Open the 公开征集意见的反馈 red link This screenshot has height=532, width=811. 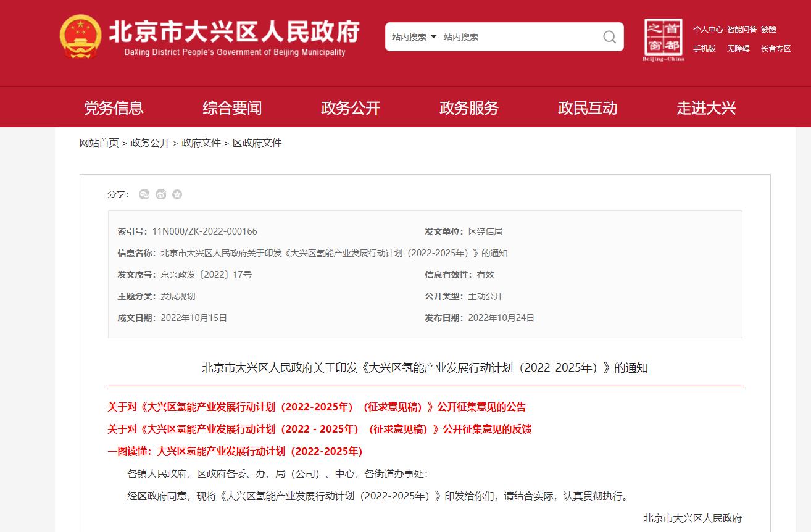coord(320,429)
